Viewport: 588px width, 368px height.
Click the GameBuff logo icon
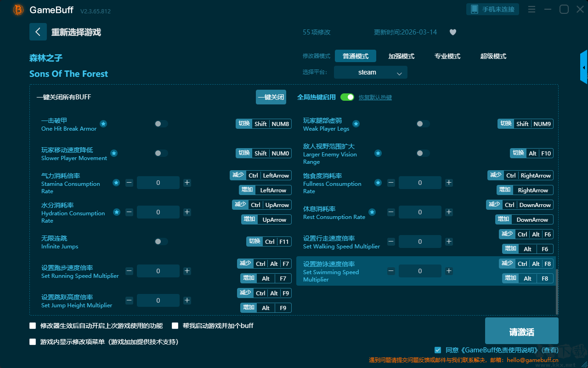click(18, 10)
